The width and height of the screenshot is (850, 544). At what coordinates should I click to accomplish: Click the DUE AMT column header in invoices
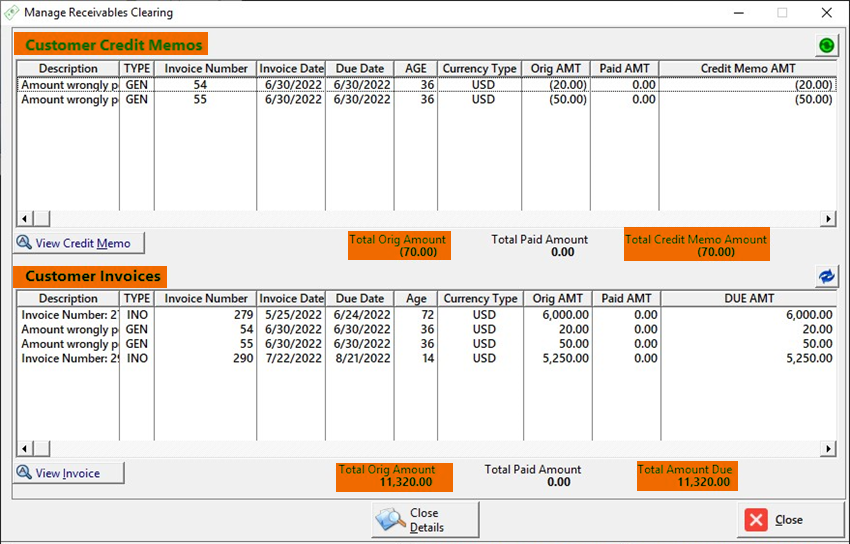click(749, 299)
